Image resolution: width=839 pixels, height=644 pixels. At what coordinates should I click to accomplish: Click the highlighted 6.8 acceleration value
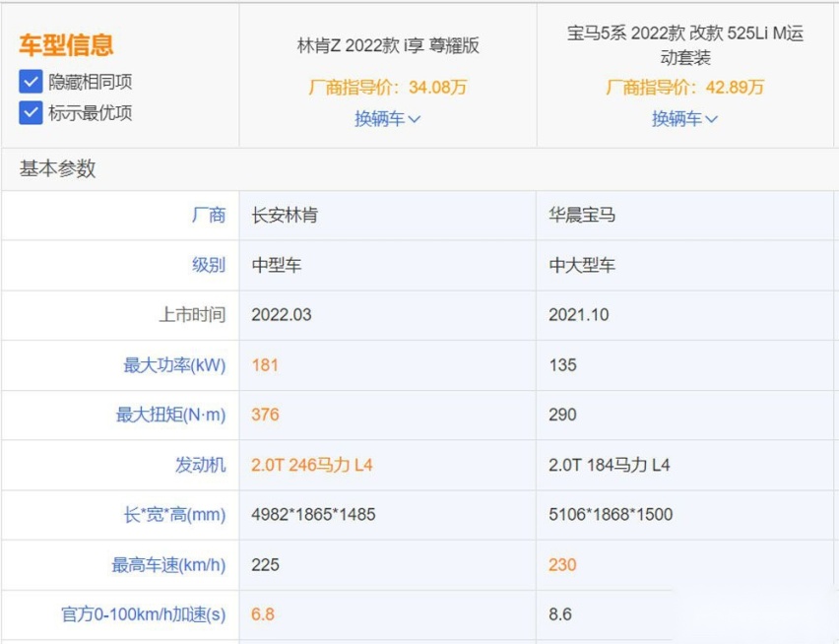[263, 614]
